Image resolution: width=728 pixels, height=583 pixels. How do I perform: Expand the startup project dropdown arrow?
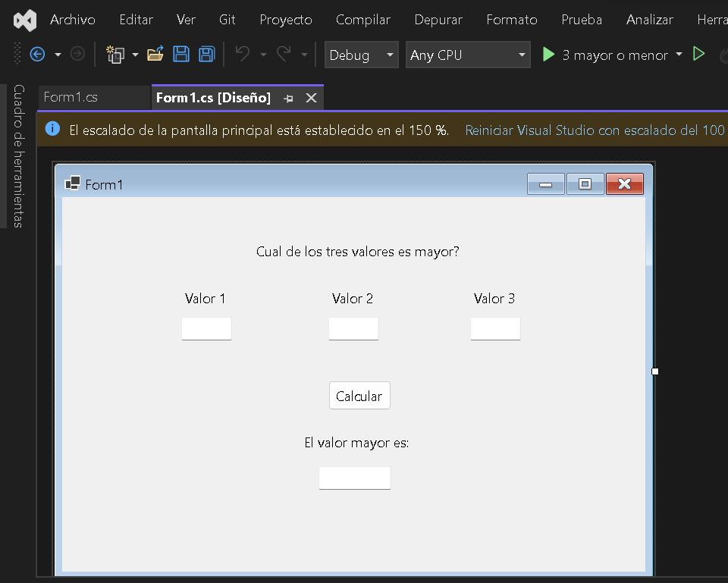pos(679,55)
